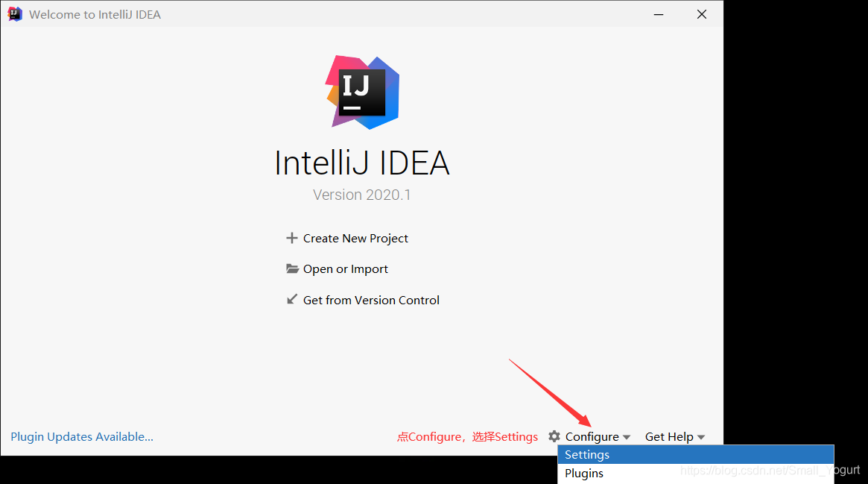Click the gear icon next to Configure
The image size is (868, 484).
[x=554, y=436]
